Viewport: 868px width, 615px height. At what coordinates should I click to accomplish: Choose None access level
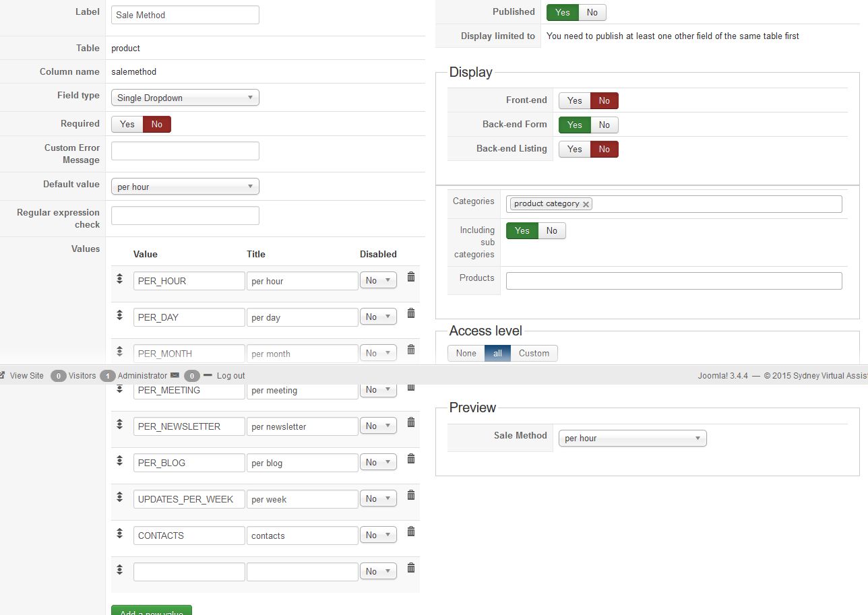466,353
